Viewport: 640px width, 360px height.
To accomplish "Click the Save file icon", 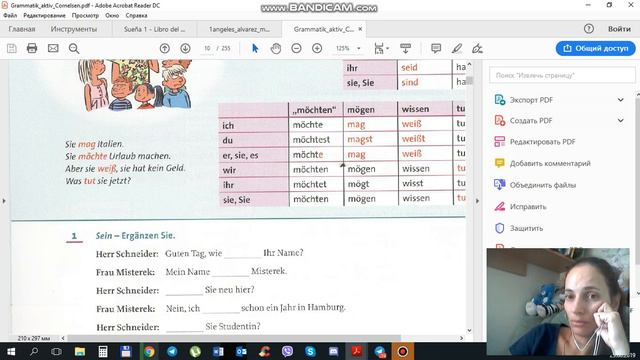I will [12, 49].
